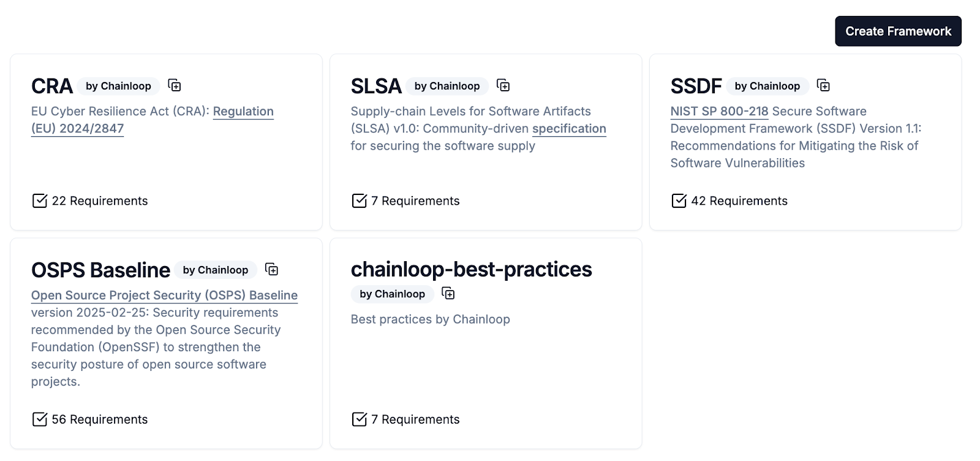The width and height of the screenshot is (980, 461).
Task: Click the copy icon beside OSPS Baseline
Action: pos(271,270)
